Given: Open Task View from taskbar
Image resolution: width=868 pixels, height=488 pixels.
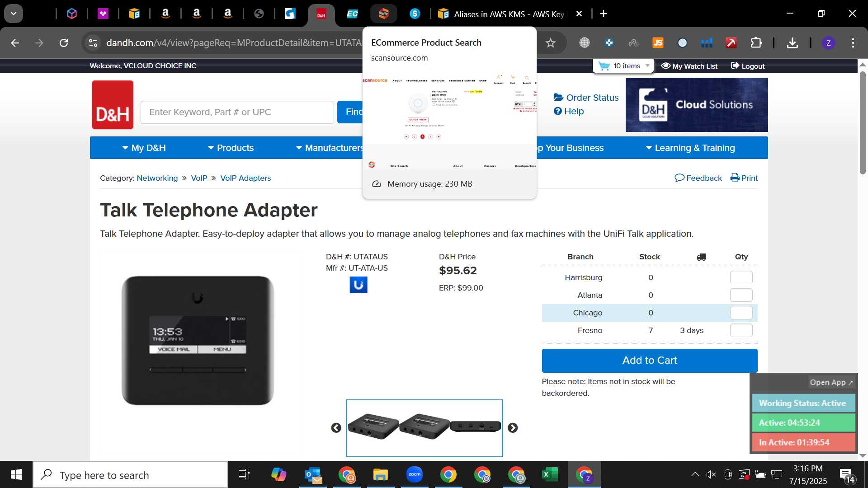Looking at the screenshot, I should [x=244, y=475].
